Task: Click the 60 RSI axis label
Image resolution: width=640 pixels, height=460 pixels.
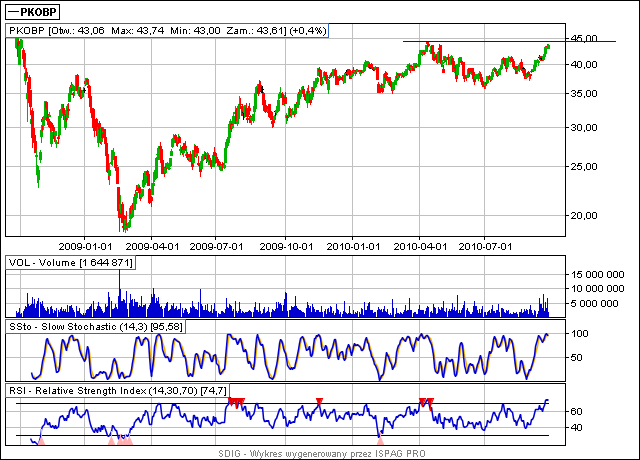Action: coord(576,411)
